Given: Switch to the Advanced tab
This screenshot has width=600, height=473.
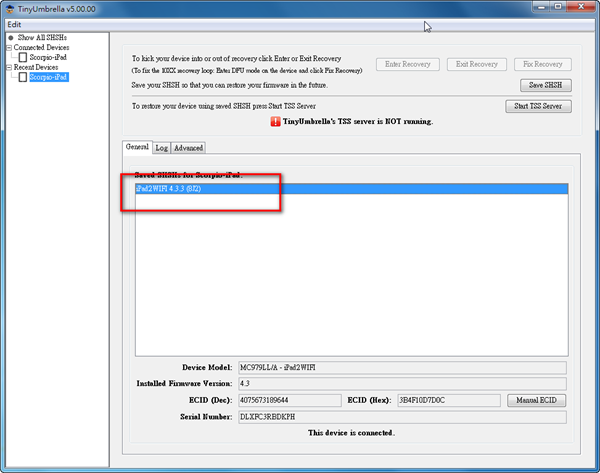Looking at the screenshot, I should click(x=188, y=148).
